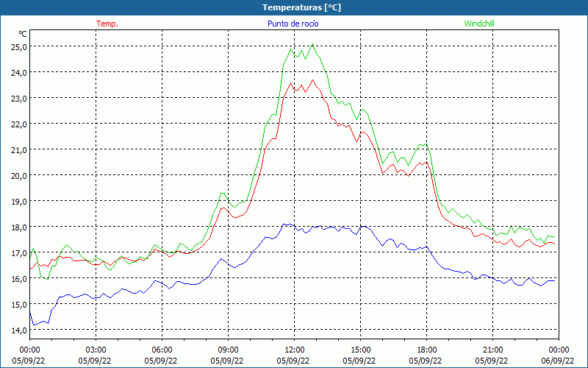Click the "05/09/22" date beneath 06:00

pos(160,361)
